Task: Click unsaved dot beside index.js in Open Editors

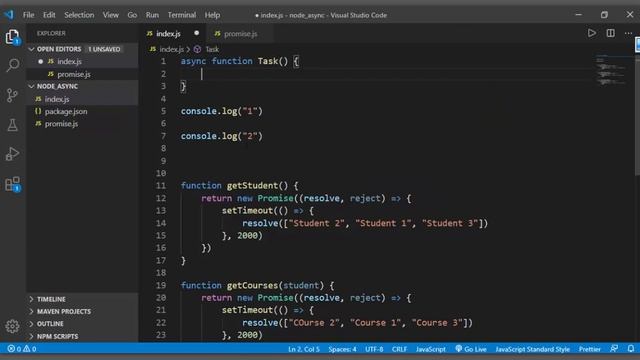Action: (40, 62)
